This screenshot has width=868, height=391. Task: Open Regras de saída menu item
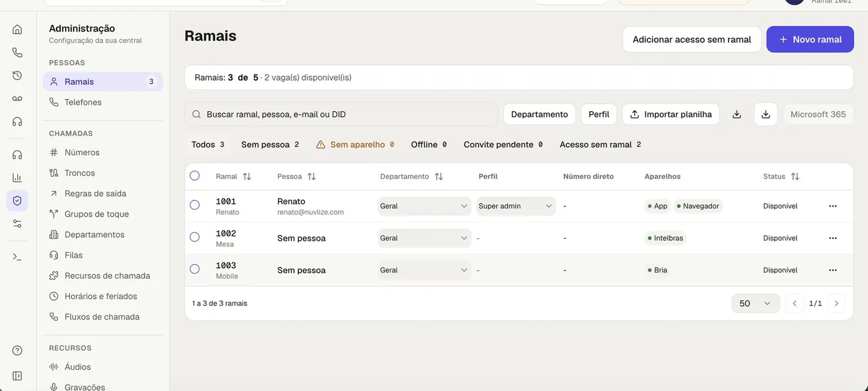[x=103, y=193]
